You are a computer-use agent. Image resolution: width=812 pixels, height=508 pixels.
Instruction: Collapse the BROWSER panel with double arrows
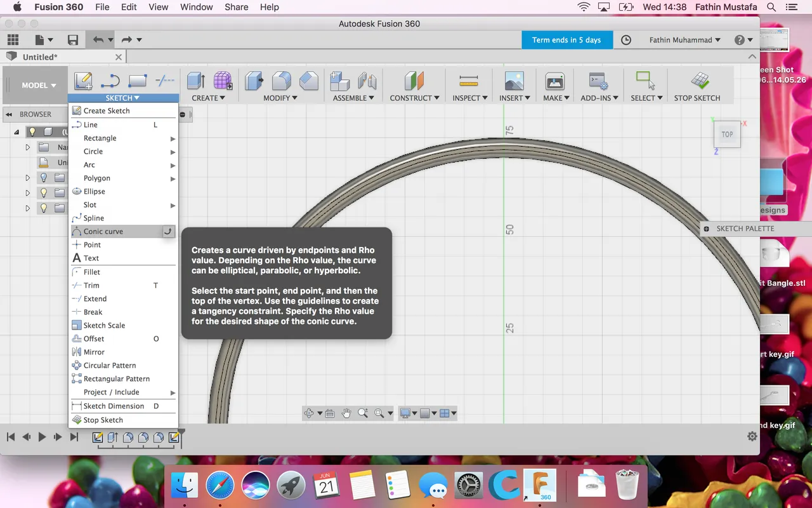click(10, 114)
